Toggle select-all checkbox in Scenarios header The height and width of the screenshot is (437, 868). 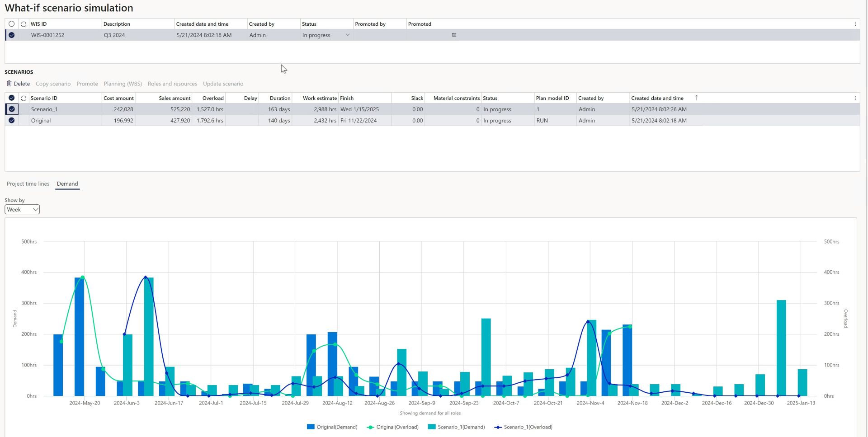click(x=12, y=98)
